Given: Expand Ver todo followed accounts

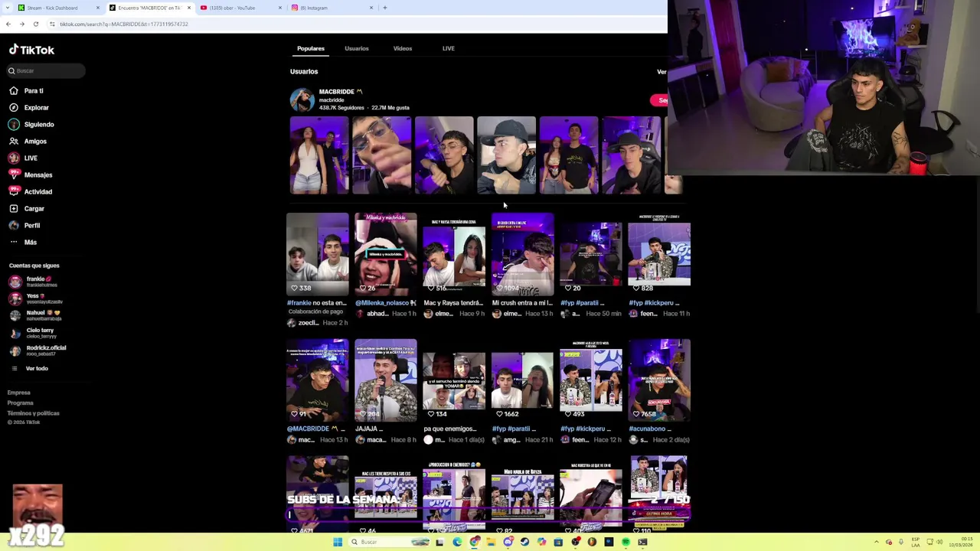Looking at the screenshot, I should 31,368.
